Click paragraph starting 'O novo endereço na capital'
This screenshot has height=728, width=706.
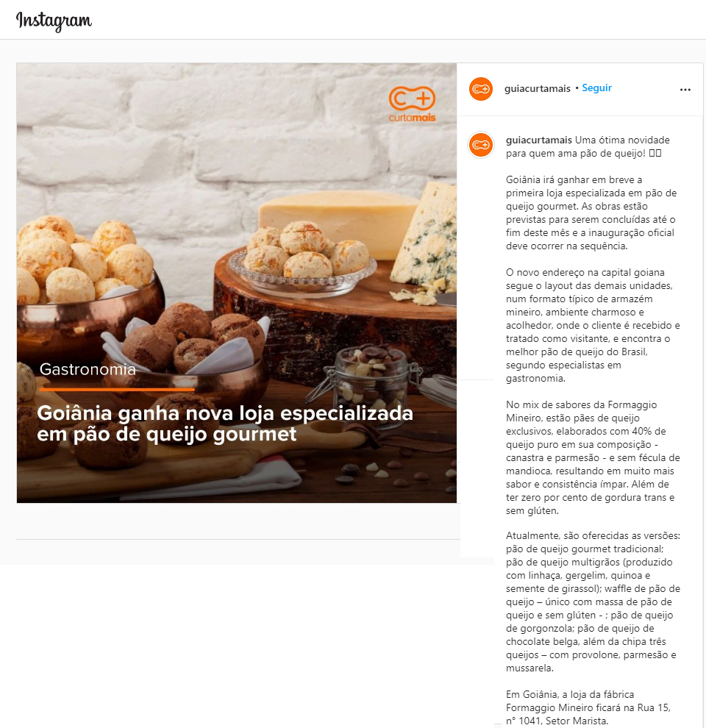click(x=593, y=325)
